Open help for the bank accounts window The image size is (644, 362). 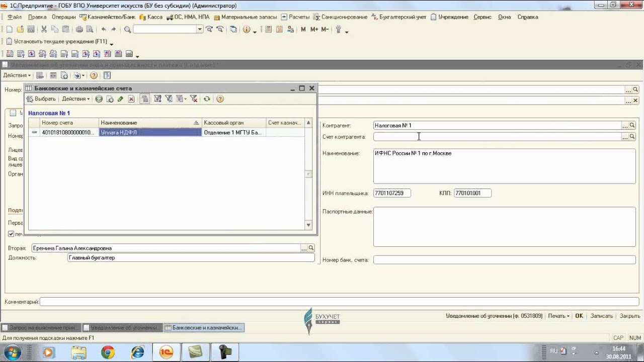(220, 99)
